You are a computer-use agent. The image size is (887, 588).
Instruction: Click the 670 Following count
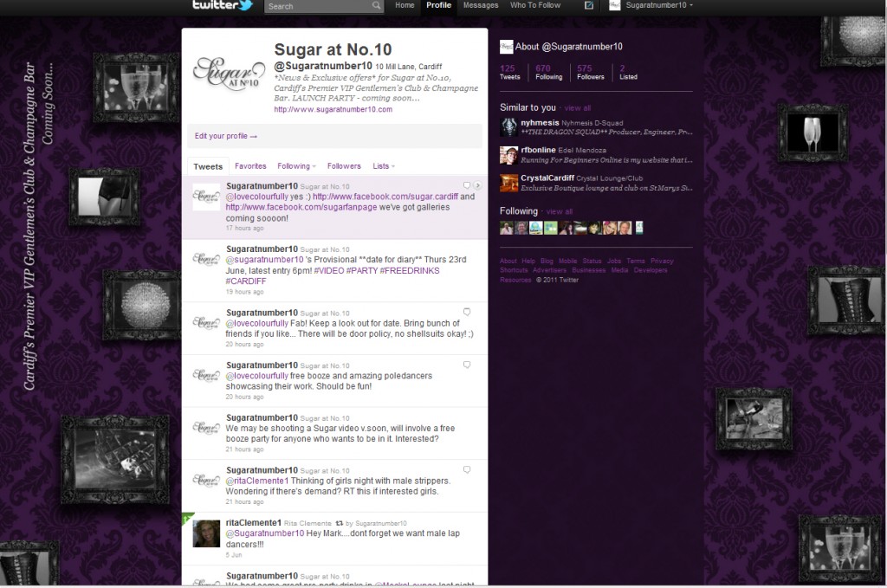point(548,72)
